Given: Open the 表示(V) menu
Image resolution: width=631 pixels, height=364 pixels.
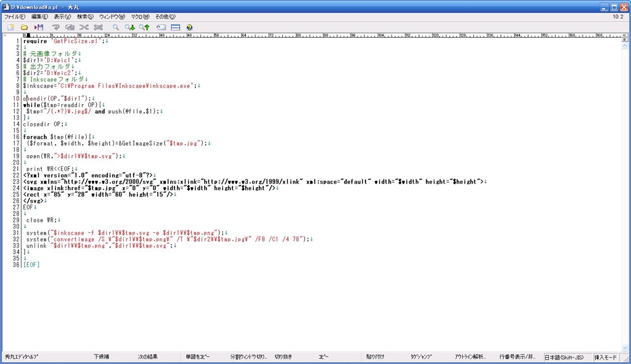Looking at the screenshot, I should (62, 17).
